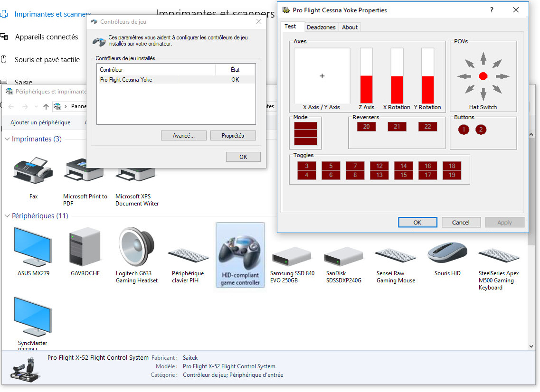Select Périphérique clavier PIH keyboard icon

[188, 256]
